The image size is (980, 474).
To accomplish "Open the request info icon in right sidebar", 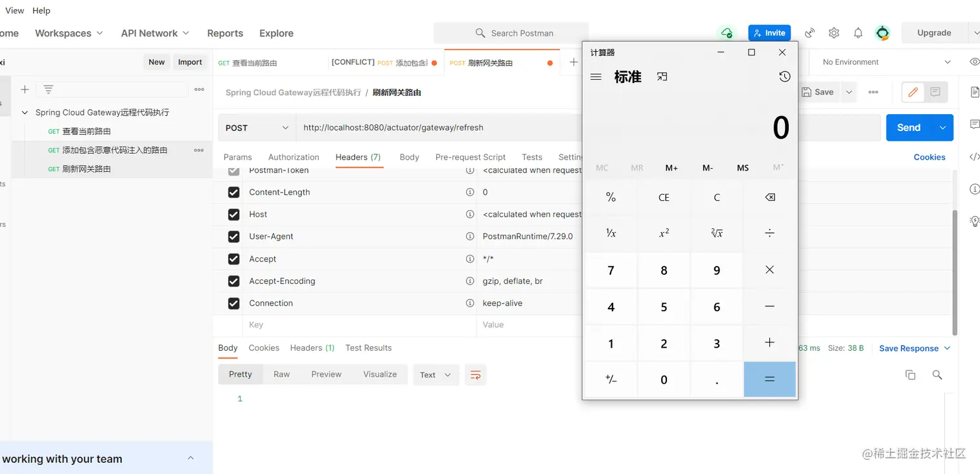I will coord(974,189).
